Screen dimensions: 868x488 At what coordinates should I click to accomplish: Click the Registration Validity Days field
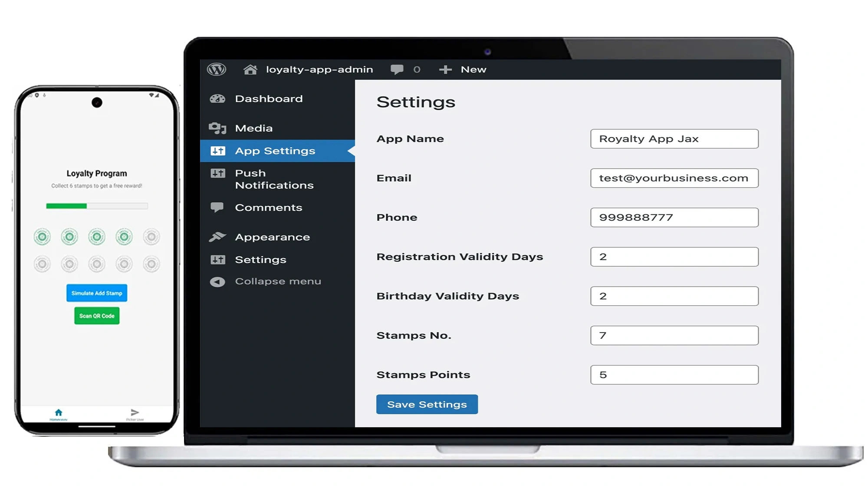tap(674, 257)
